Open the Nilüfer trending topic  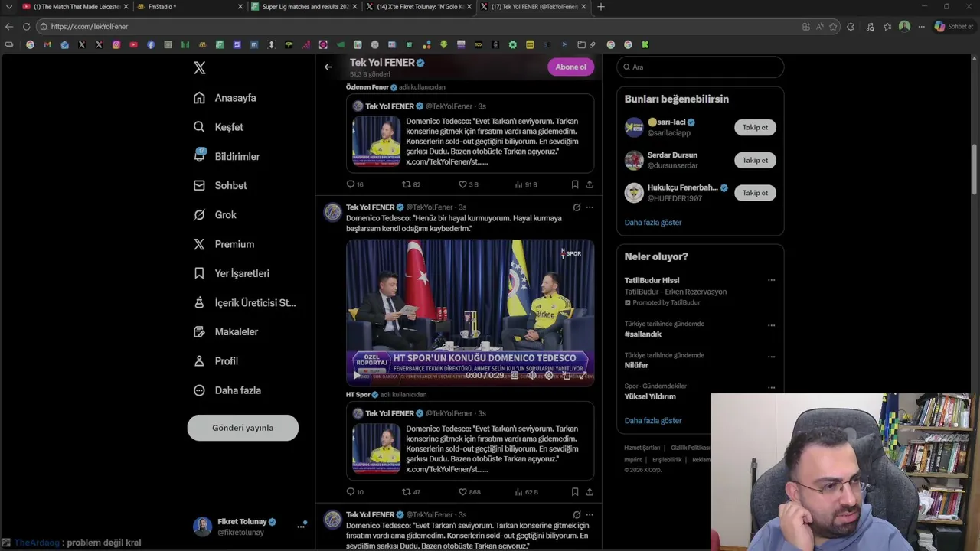636,366
